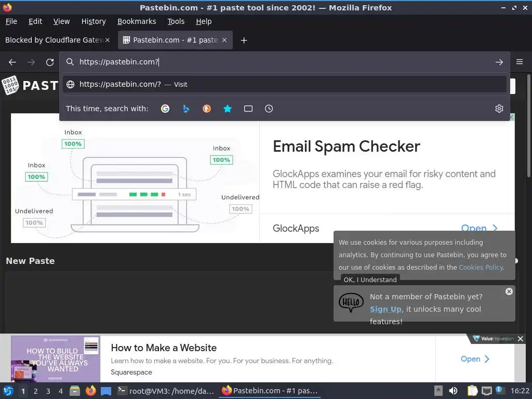532x399 pixels.
Task: Click the Email Spam Checker ad headline
Action: 347,146
